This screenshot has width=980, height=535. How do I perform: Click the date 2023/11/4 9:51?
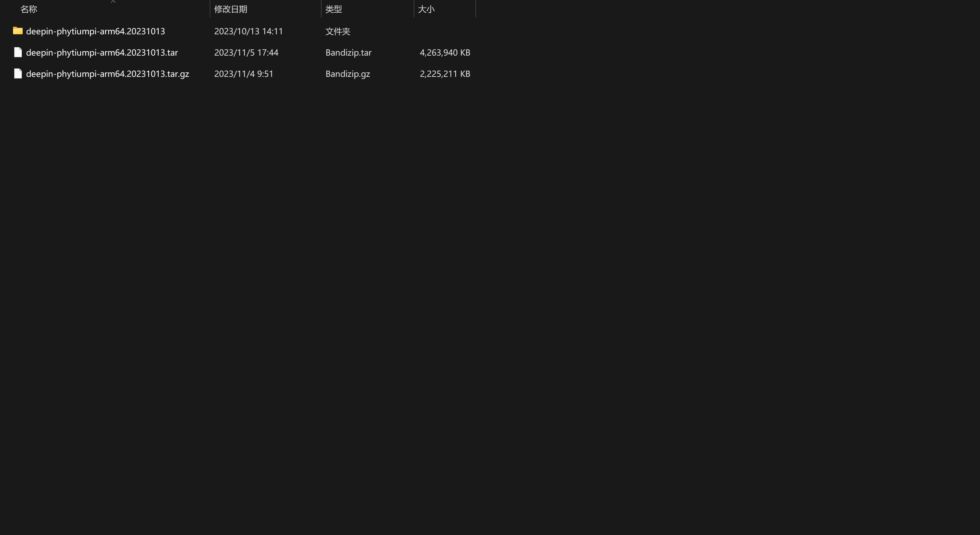(x=244, y=74)
